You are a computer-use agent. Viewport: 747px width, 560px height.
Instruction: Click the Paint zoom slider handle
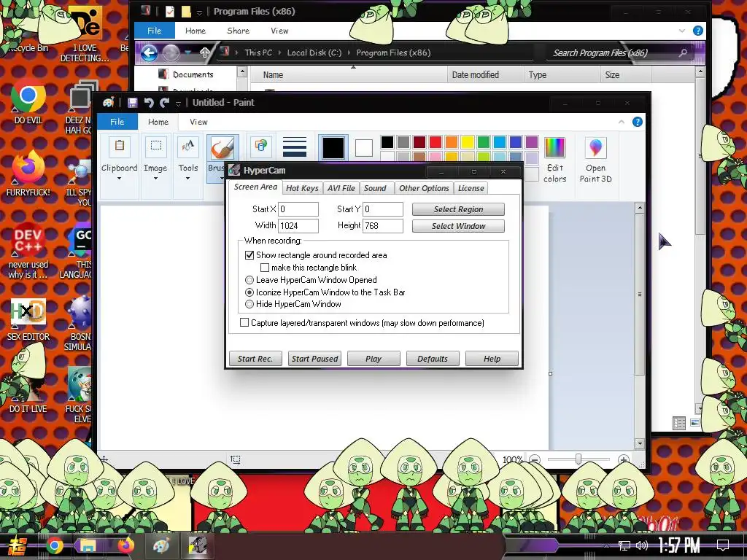tap(578, 459)
